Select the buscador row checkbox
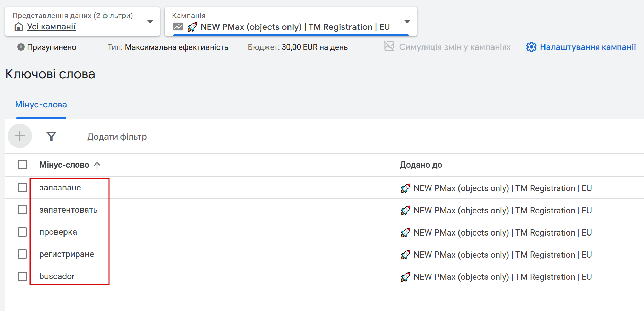 point(23,276)
